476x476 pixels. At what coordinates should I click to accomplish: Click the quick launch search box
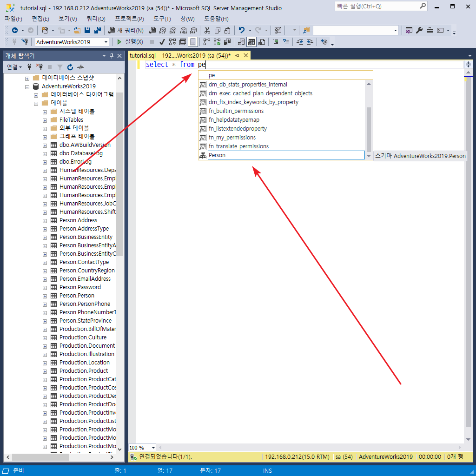(x=381, y=7)
